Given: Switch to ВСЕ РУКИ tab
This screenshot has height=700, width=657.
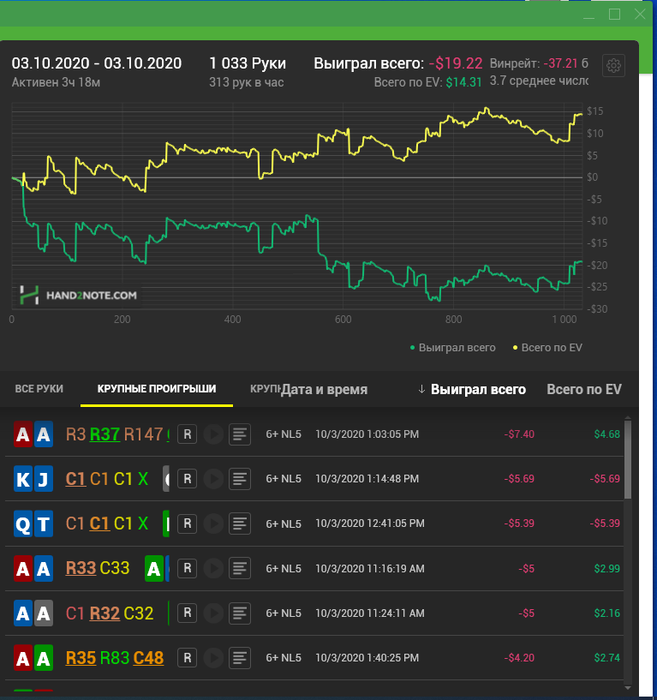Looking at the screenshot, I should [39, 389].
